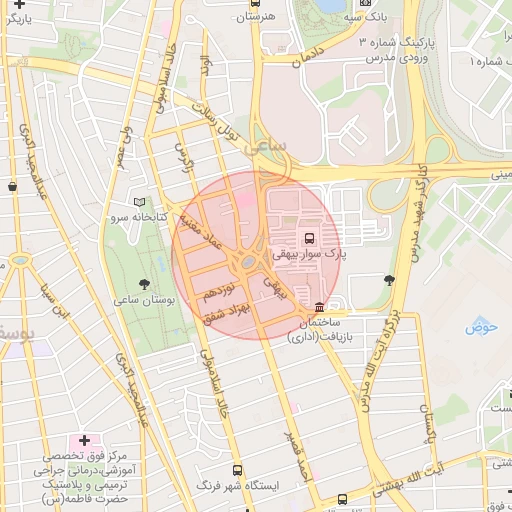
Task: Click the تونل رسالت road label
Action: 217,122
